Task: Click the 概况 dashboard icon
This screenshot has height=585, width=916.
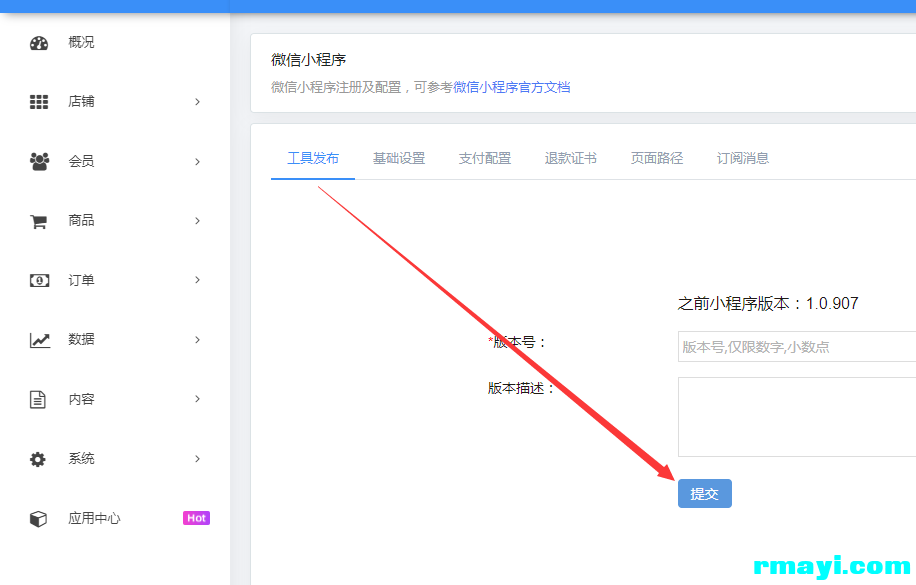Action: pos(39,43)
